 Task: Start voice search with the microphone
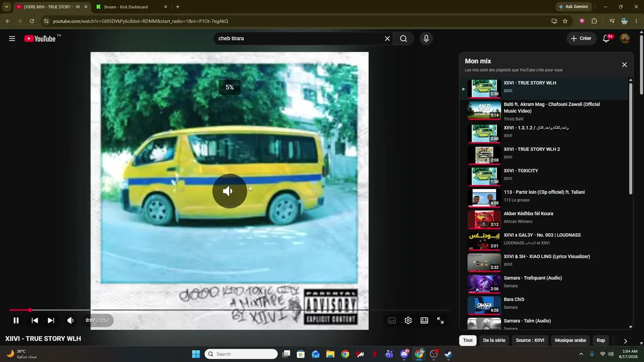(426, 39)
